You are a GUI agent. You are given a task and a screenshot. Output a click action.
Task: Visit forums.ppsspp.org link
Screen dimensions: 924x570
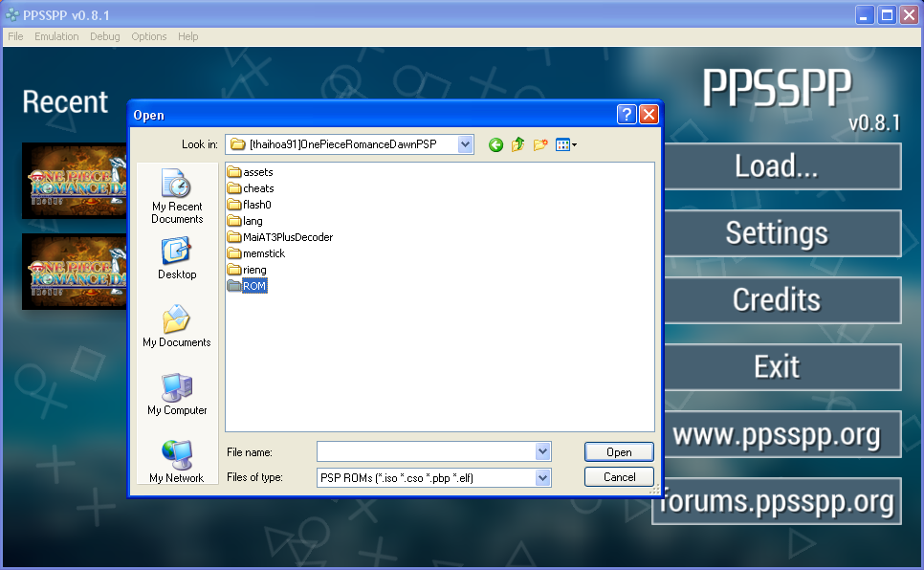(778, 501)
